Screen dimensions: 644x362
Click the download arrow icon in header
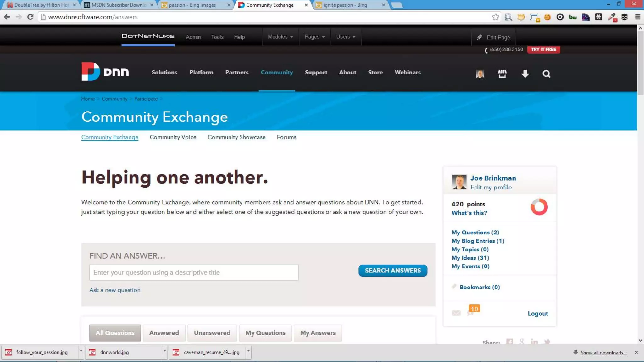point(525,74)
